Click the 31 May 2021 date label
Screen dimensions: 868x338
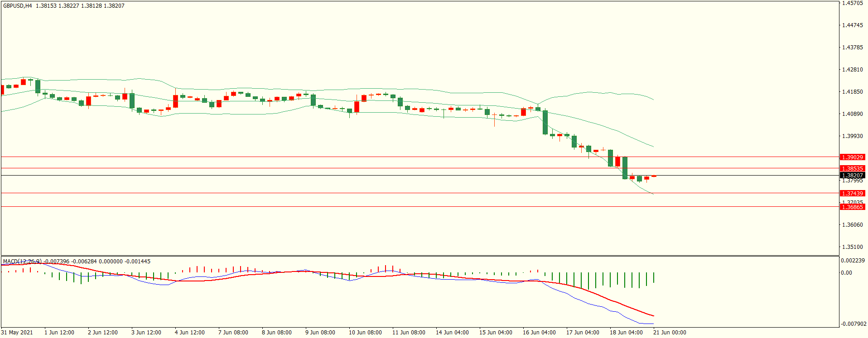17,333
